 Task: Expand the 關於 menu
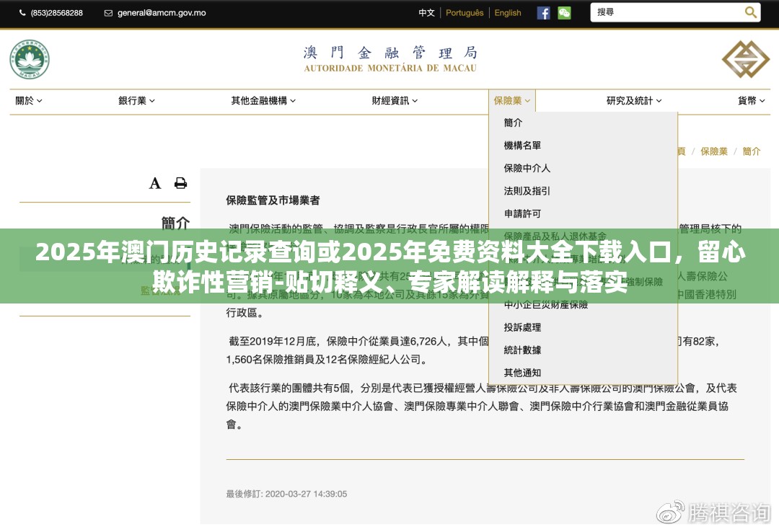29,101
